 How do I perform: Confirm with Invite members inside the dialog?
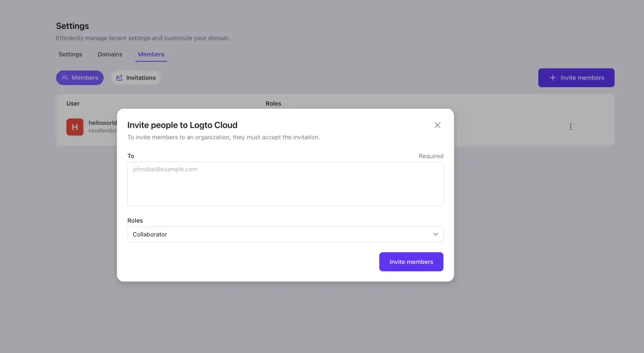point(411,261)
